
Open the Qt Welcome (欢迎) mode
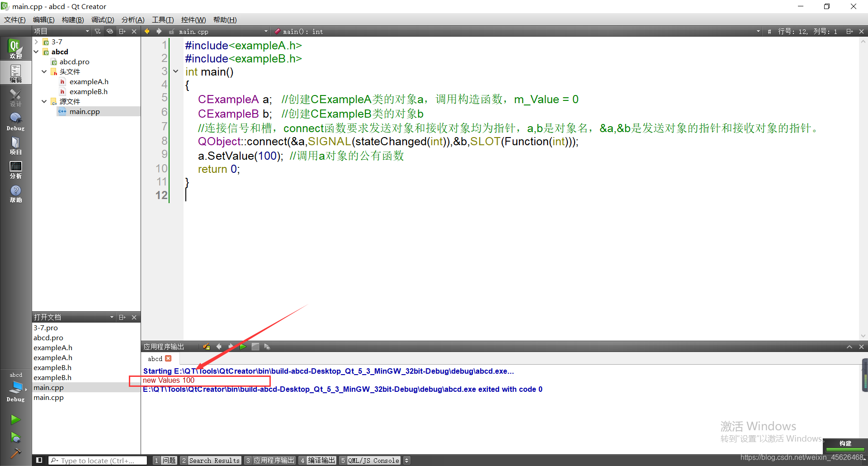[15, 48]
